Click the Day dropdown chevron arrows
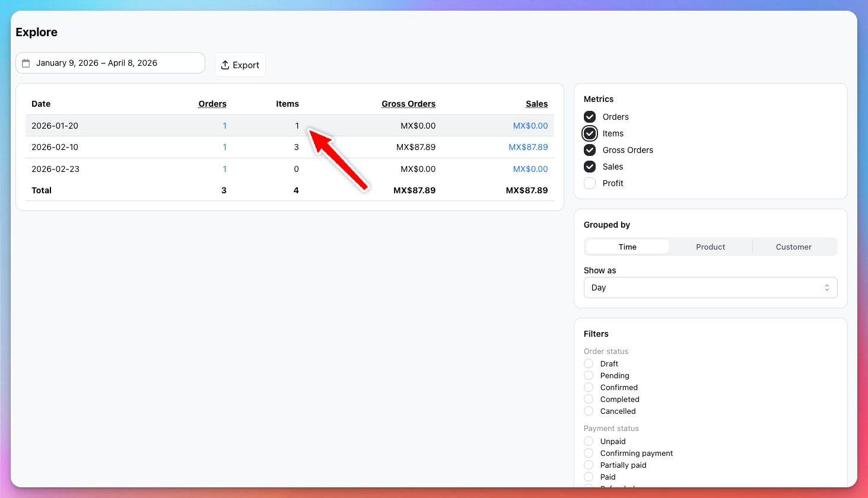This screenshot has height=498, width=868. pyautogui.click(x=826, y=288)
